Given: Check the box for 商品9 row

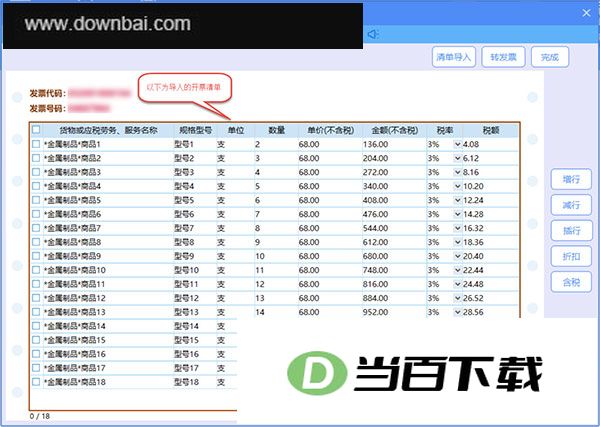Looking at the screenshot, I should [36, 256].
